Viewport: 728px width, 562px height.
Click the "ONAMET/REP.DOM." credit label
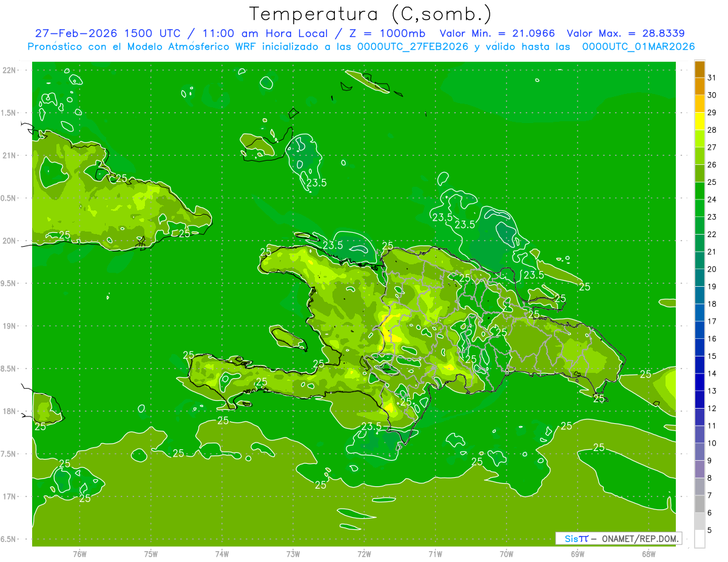coord(639,538)
